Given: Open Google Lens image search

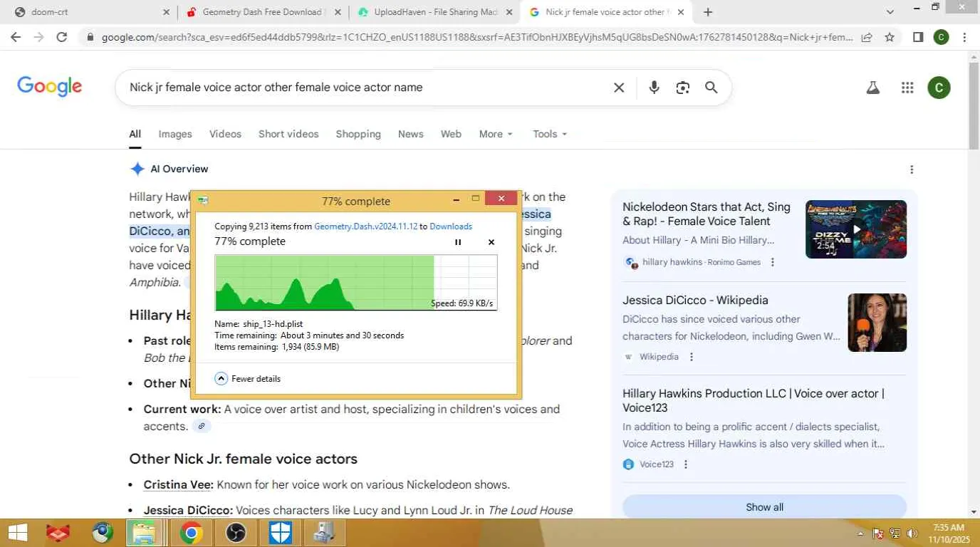Looking at the screenshot, I should point(683,88).
